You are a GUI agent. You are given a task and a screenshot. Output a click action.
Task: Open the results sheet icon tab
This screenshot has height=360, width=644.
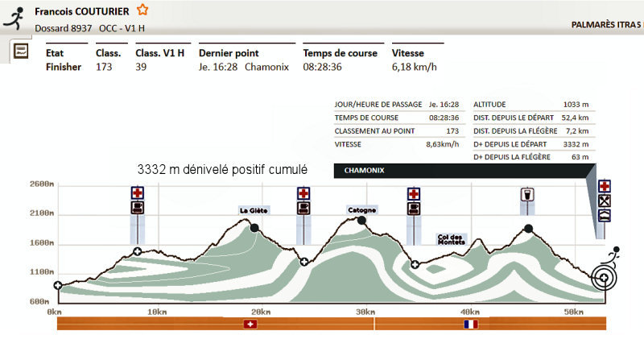21,52
